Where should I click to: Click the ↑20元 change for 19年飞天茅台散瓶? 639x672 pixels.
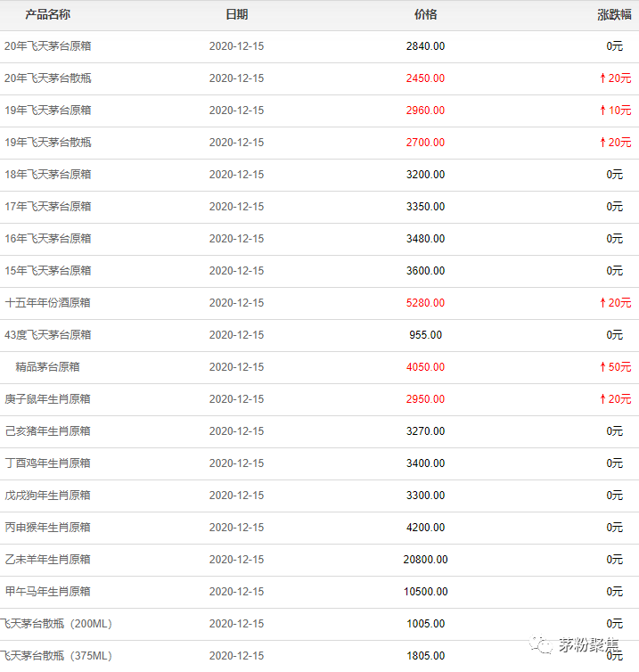(616, 143)
